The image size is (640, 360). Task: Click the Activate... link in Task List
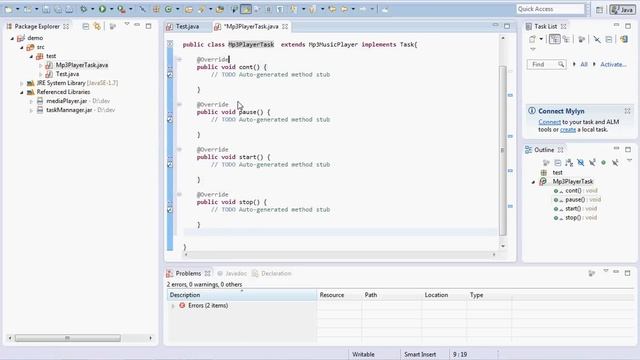[613, 64]
